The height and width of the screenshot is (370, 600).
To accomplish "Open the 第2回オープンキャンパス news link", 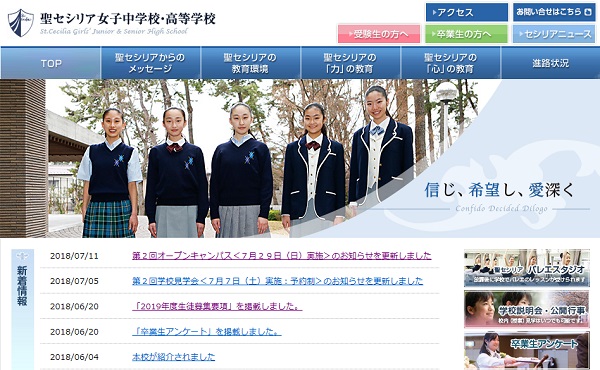I will 282,256.
